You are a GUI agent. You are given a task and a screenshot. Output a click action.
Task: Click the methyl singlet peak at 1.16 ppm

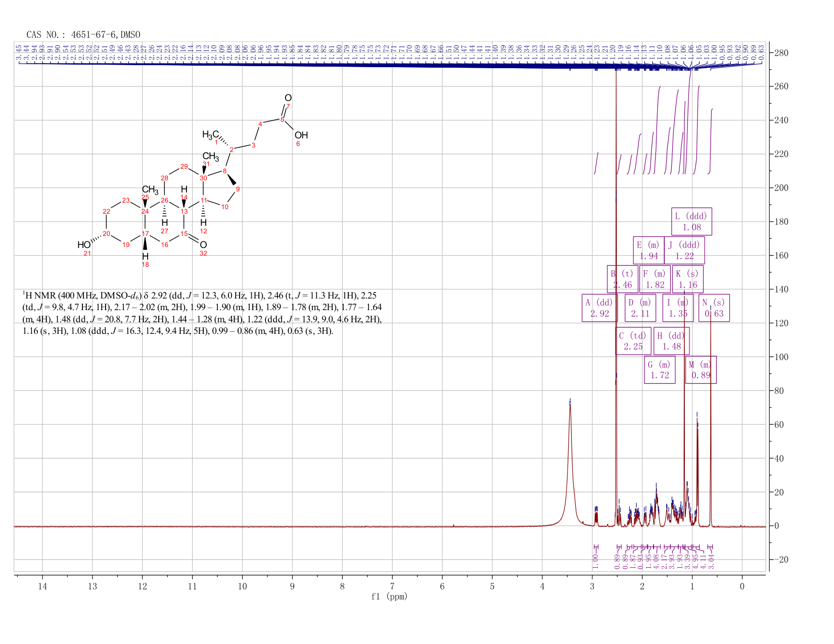point(684,409)
